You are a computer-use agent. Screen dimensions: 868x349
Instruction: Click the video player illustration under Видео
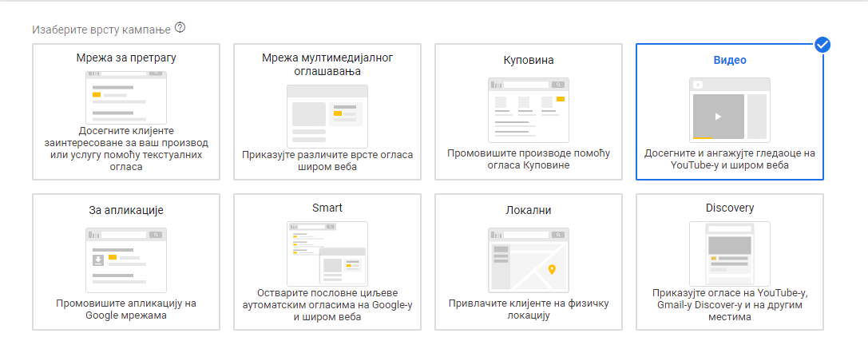pos(730,110)
